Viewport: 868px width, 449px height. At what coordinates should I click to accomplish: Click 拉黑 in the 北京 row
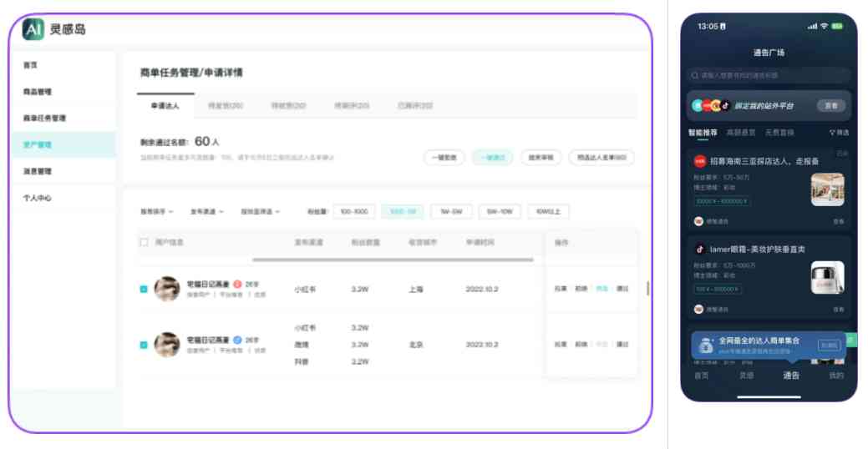point(561,345)
